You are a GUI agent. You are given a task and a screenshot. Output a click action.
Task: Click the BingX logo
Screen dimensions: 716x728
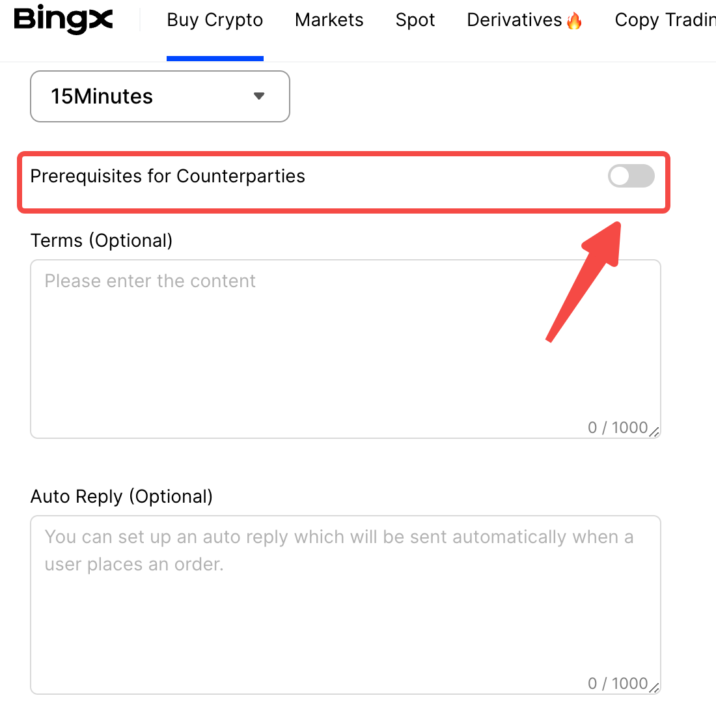tap(63, 20)
